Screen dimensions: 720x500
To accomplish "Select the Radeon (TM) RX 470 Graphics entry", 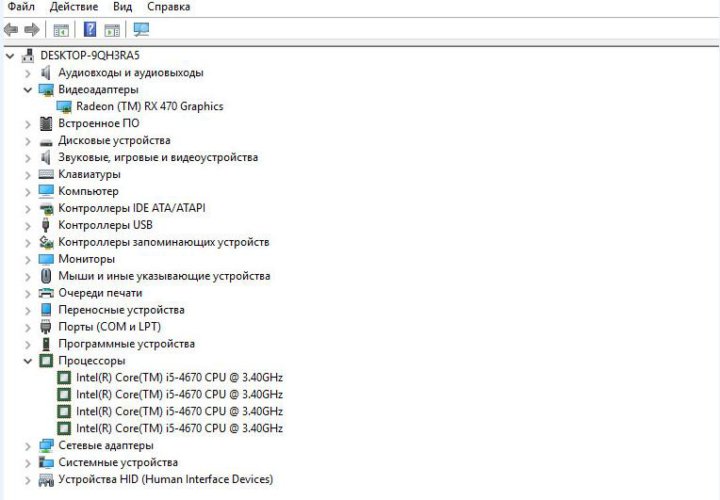I will 150,107.
